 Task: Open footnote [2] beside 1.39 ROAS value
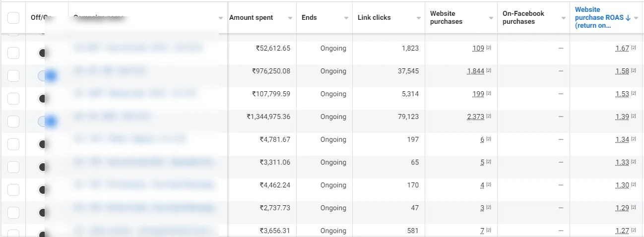(634, 116)
